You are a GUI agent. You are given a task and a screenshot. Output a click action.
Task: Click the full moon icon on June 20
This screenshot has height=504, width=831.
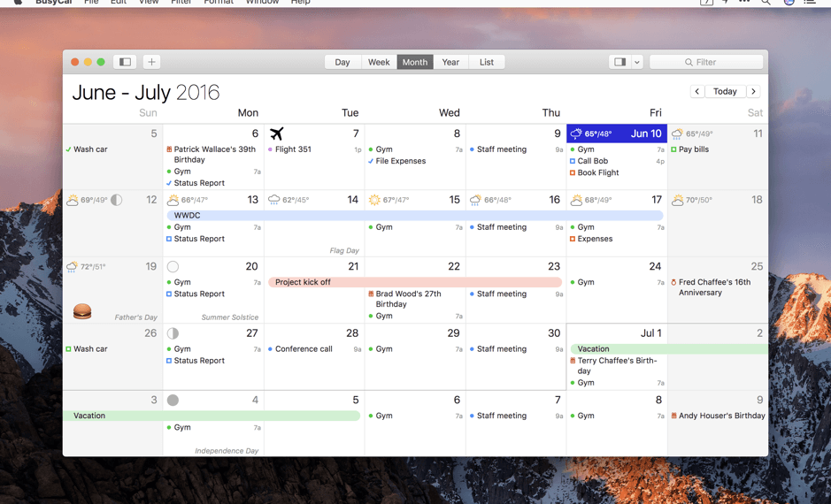click(x=173, y=266)
